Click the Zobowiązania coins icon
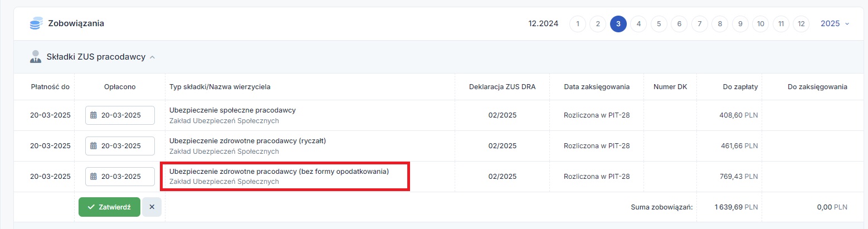 tap(36, 24)
